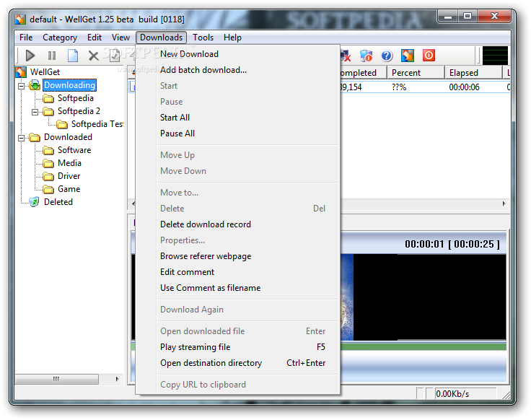This screenshot has height=420, width=531.
Task: Click the black speed graph display in toolbar
Action: (495, 56)
